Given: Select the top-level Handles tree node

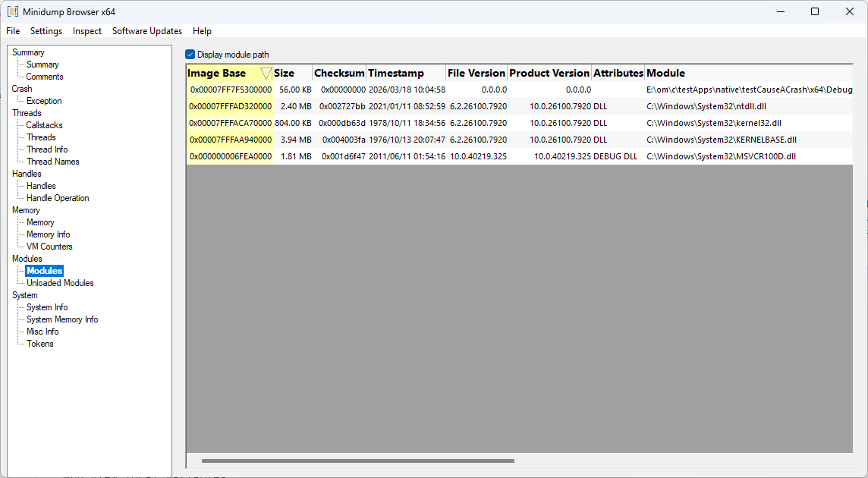Looking at the screenshot, I should 27,173.
